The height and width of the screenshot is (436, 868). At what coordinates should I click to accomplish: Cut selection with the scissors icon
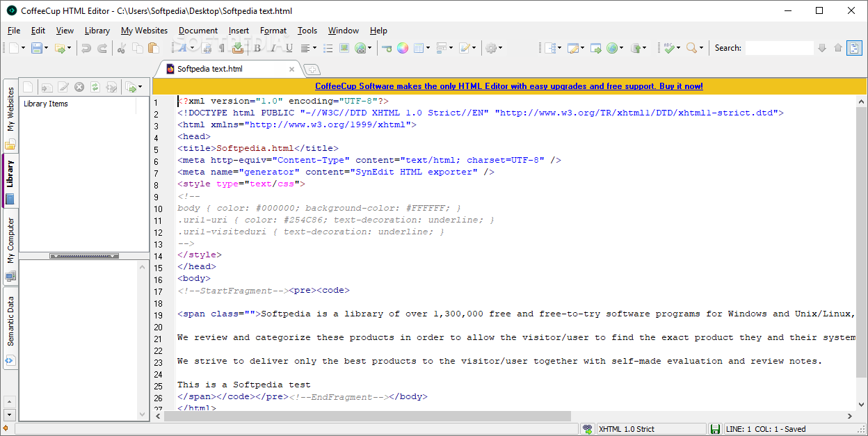122,48
